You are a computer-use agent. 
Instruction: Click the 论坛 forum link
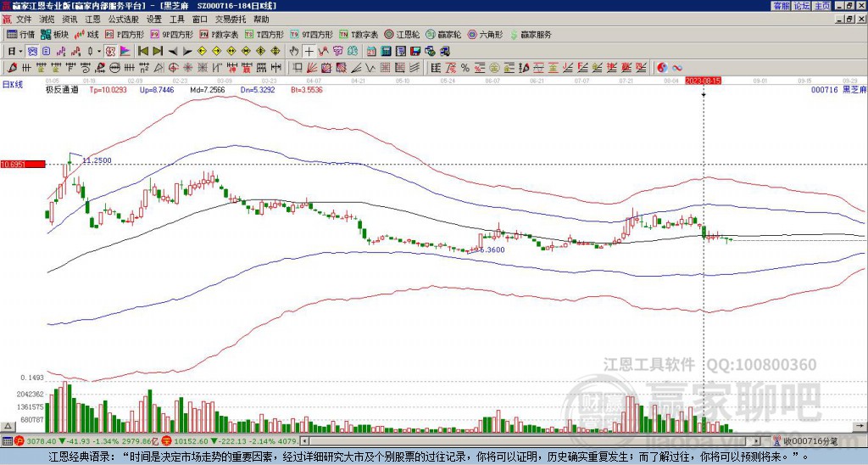point(801,5)
